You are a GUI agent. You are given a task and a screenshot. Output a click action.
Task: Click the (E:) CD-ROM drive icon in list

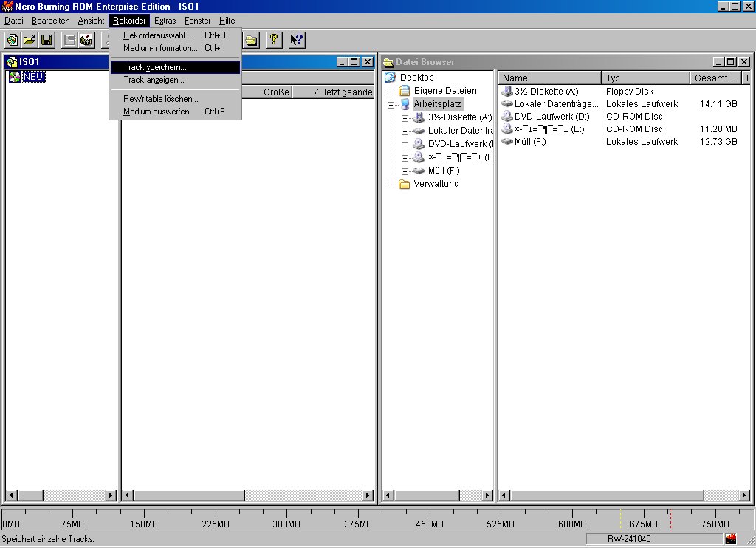point(506,129)
